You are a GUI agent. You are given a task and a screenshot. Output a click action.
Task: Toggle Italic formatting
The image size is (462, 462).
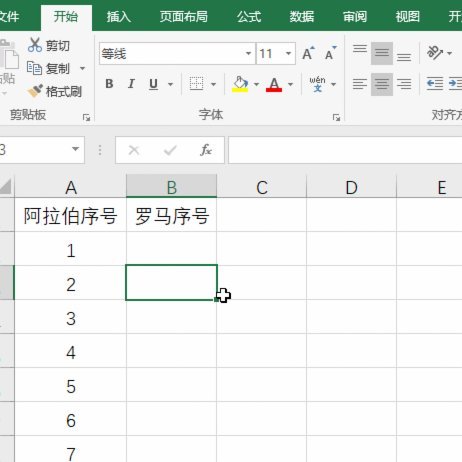(131, 84)
